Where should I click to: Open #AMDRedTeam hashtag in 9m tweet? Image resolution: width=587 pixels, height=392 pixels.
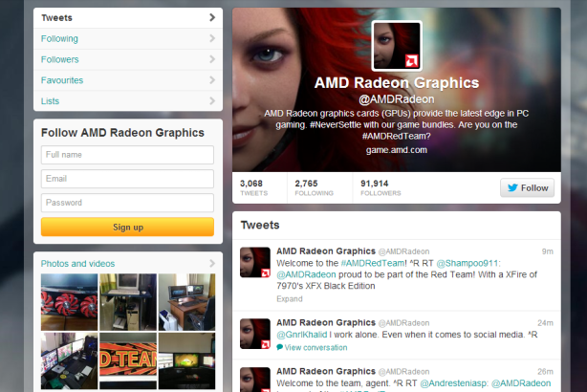(373, 263)
